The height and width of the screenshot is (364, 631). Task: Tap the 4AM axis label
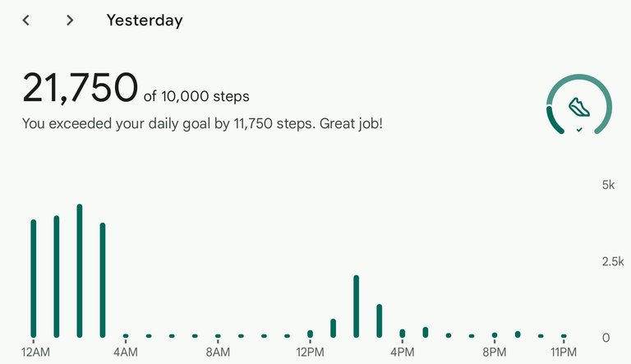[126, 352]
